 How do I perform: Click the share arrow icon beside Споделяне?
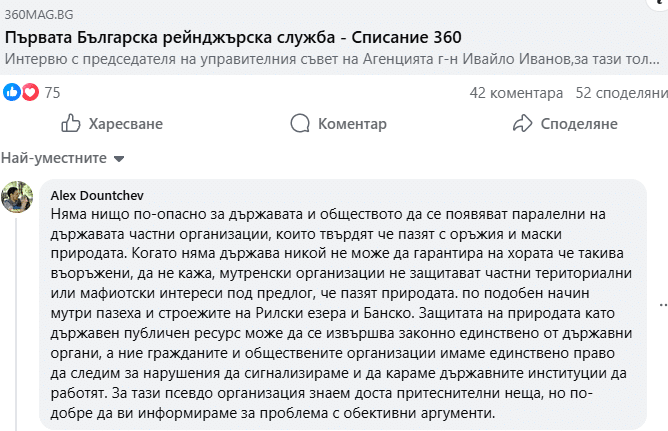click(521, 124)
